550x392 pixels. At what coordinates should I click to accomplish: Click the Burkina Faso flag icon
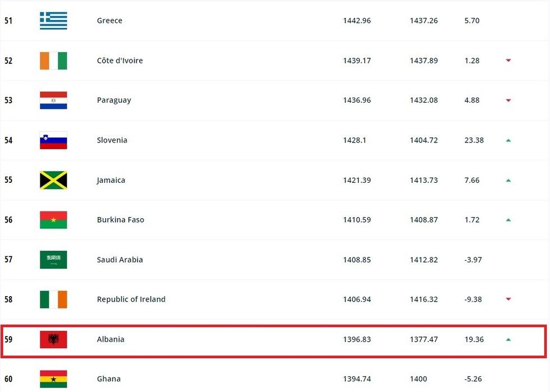pyautogui.click(x=53, y=220)
